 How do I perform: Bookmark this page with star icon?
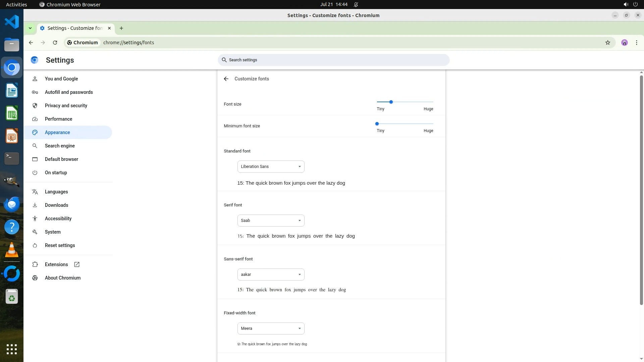[x=607, y=43]
